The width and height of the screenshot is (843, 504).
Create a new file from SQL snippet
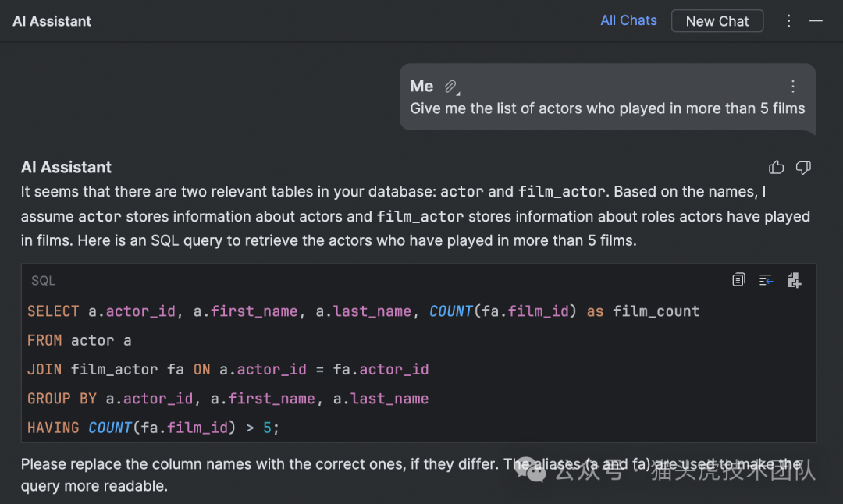794,280
